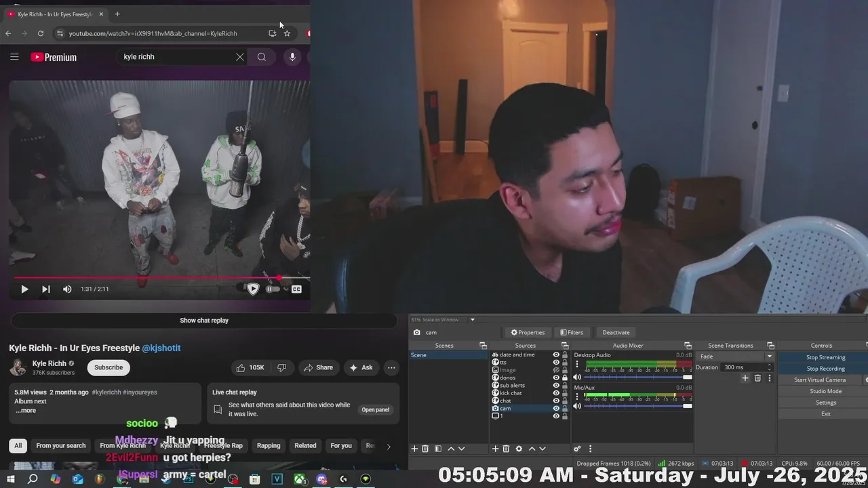This screenshot has height=488, width=868.
Task: Open Mic/Aux three-dot options menu
Action: coord(577,396)
